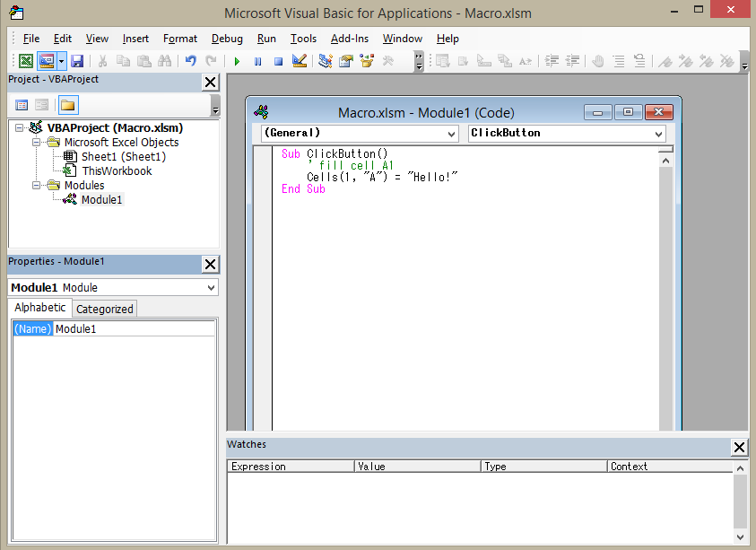Go to Next Bookmark

coord(686,61)
